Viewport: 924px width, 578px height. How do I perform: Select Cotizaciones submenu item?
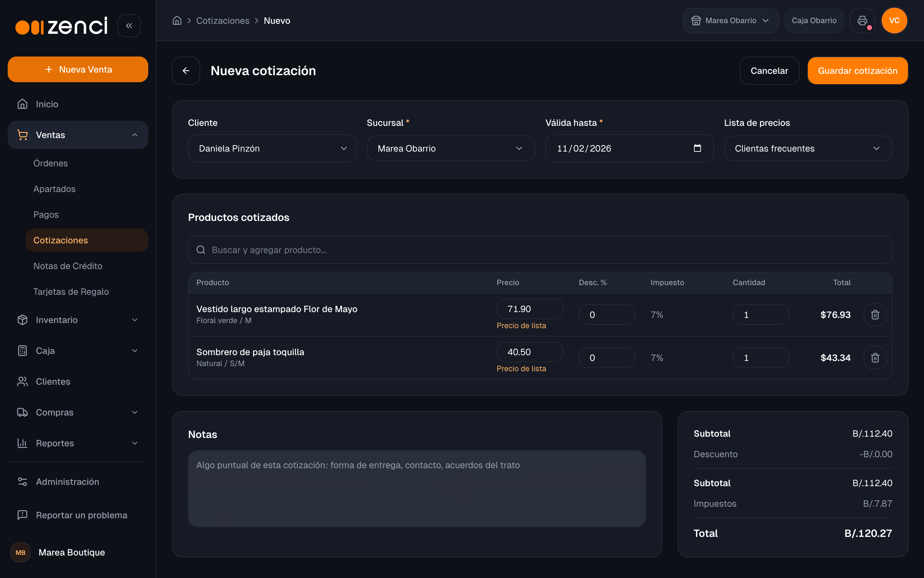pos(87,240)
